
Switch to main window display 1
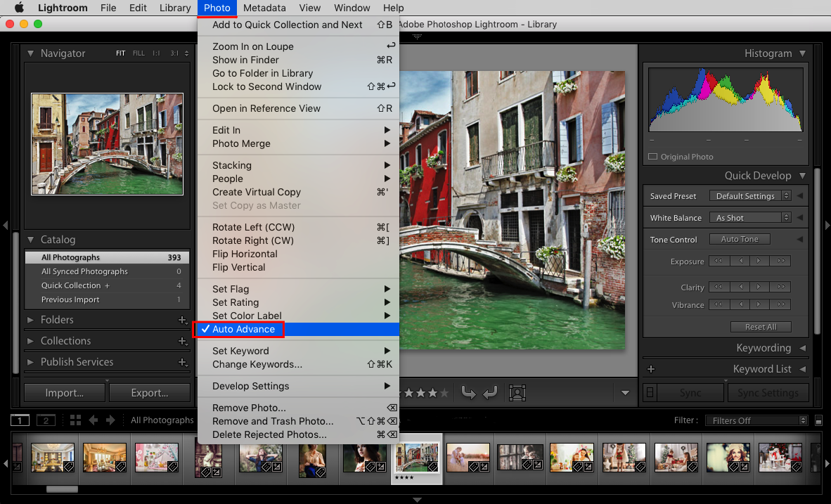(x=20, y=420)
